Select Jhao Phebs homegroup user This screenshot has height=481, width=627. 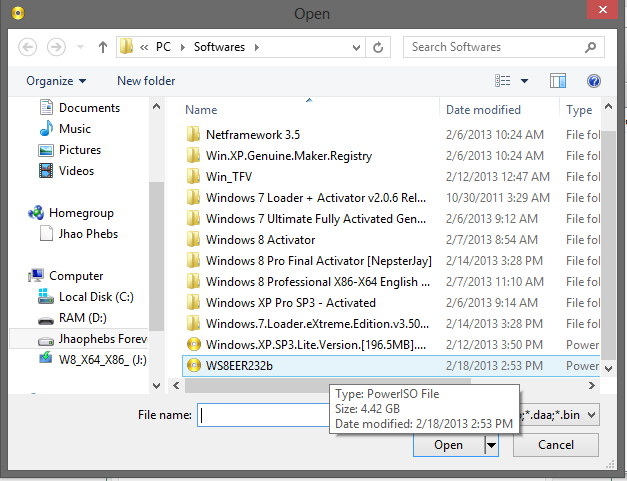pos(79,234)
